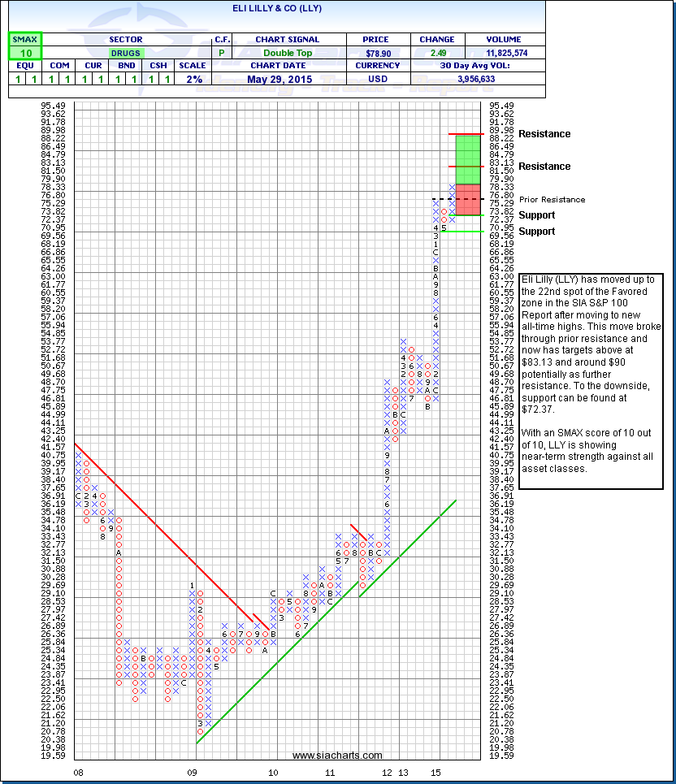Screen dimensions: 676x784
Task: Click the SMAX score value 10
Action: point(25,53)
